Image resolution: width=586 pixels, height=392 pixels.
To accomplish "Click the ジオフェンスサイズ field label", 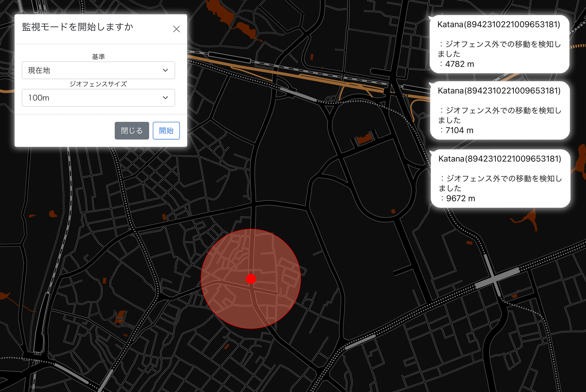I will click(x=98, y=84).
